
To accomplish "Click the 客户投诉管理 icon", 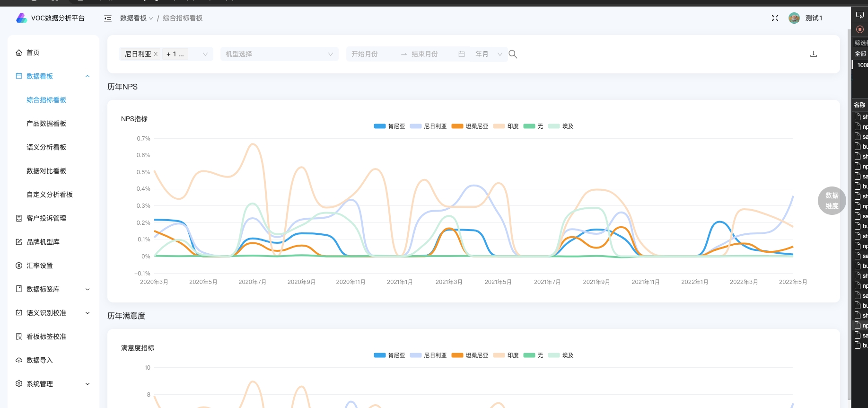I will point(19,218).
